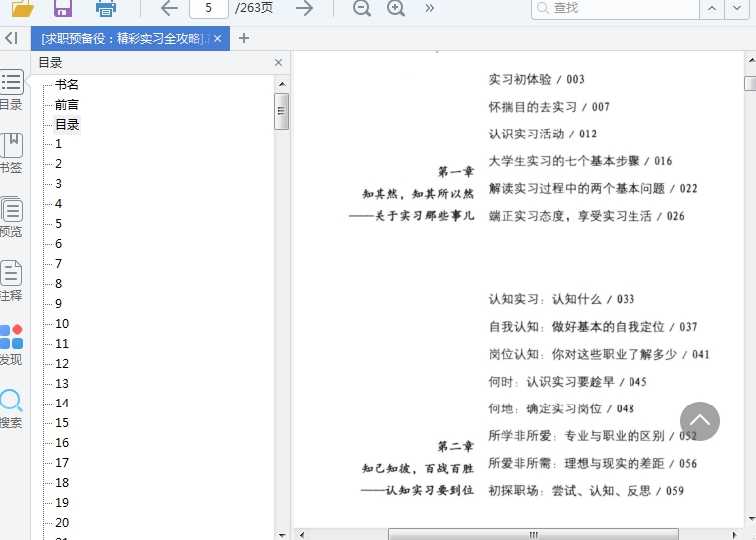Jump to outline entry 20
Image resolution: width=756 pixels, height=540 pixels.
pyautogui.click(x=62, y=523)
